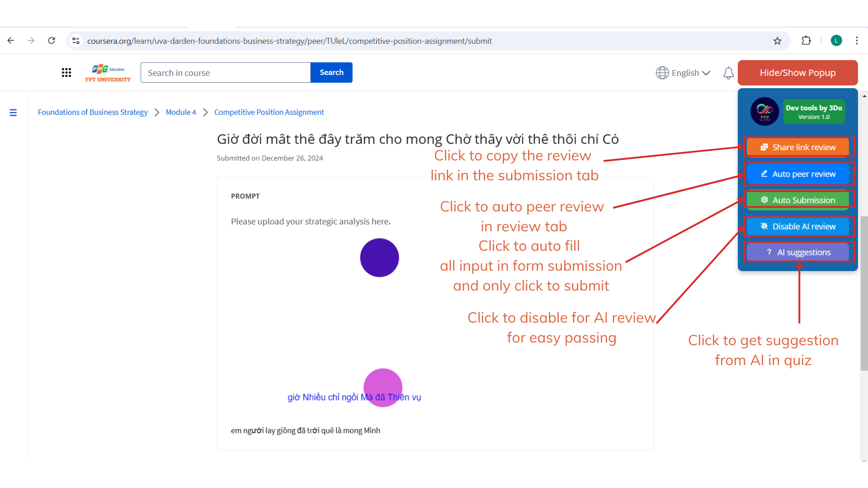Click the Share link review button

click(x=798, y=147)
